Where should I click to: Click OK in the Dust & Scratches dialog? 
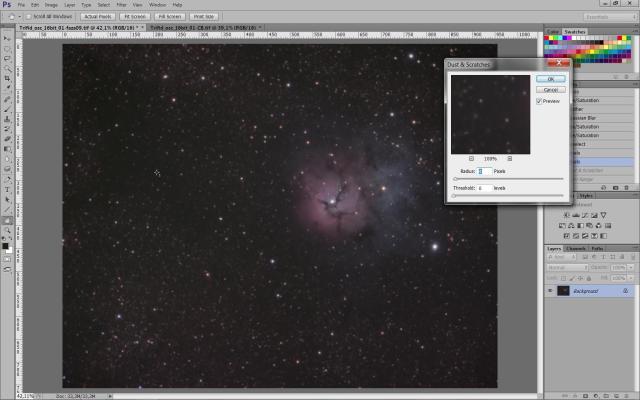pyautogui.click(x=550, y=78)
